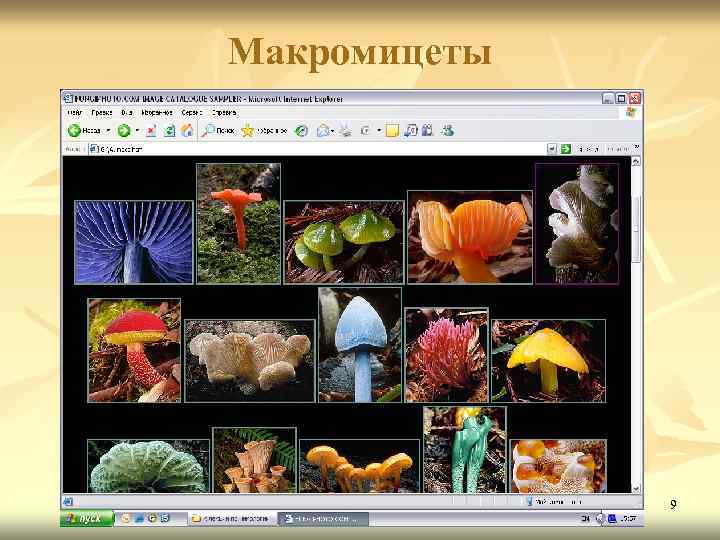This screenshot has width=720, height=540.
Task: Click the fourth quick launch icon
Action: click(165, 519)
